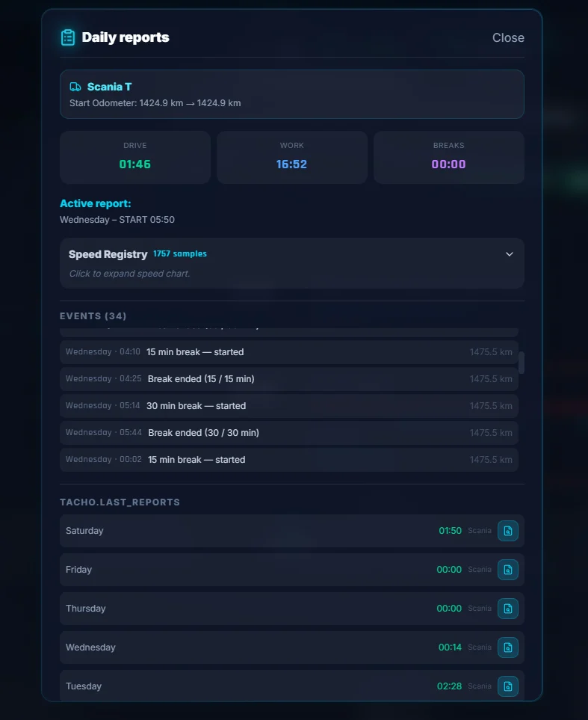Image resolution: width=588 pixels, height=720 pixels.
Task: Click the events list scrollbar
Action: (x=522, y=363)
